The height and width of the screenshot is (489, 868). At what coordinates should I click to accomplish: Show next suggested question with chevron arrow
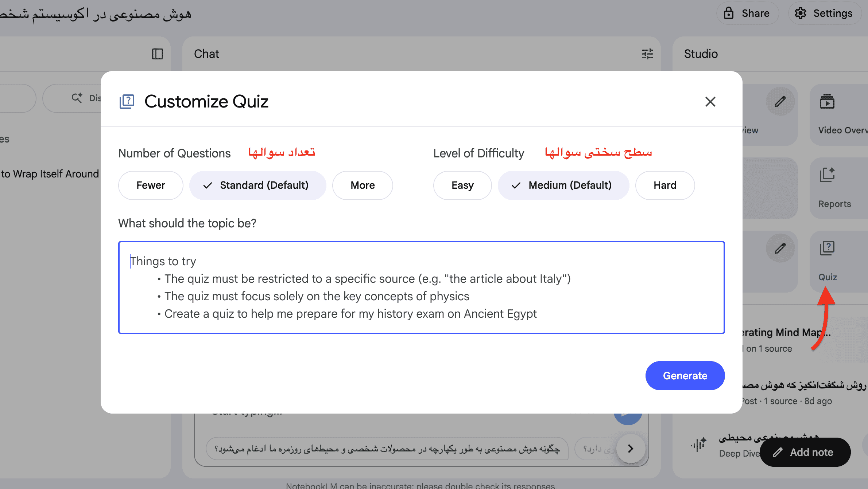[630, 448]
